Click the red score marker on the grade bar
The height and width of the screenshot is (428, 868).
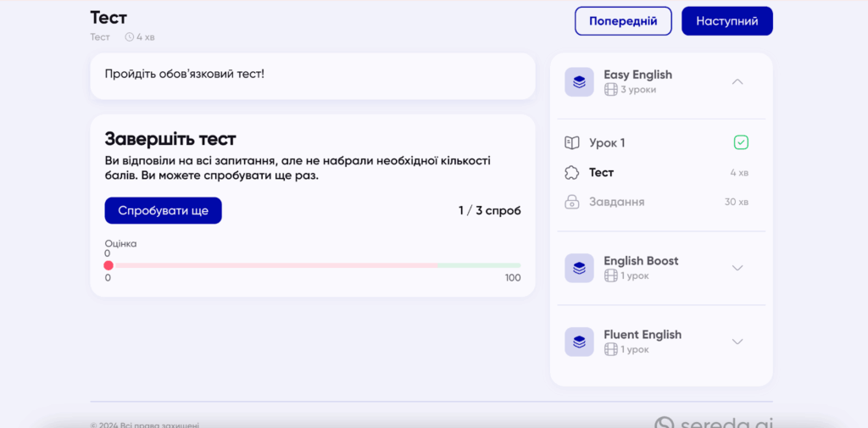108,265
